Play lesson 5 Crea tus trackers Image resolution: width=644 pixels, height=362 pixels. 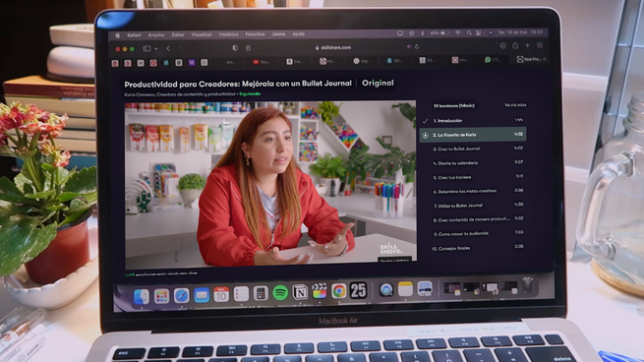click(473, 177)
